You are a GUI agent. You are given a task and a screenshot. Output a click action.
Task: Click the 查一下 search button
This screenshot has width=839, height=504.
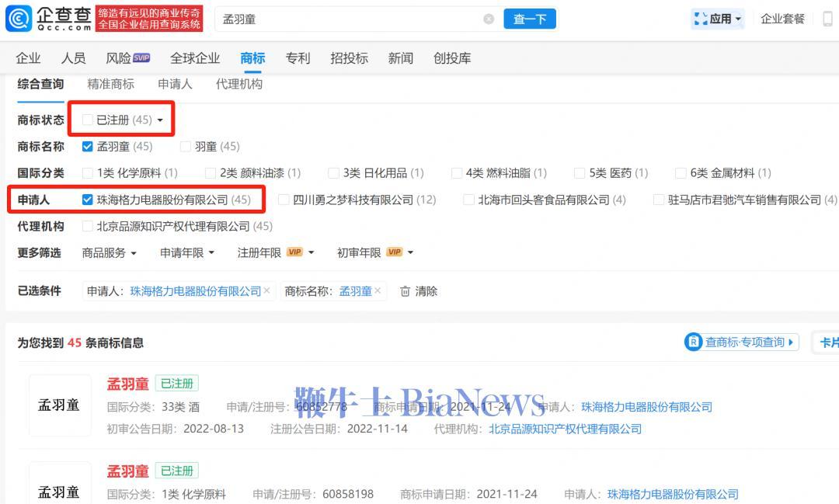click(530, 19)
